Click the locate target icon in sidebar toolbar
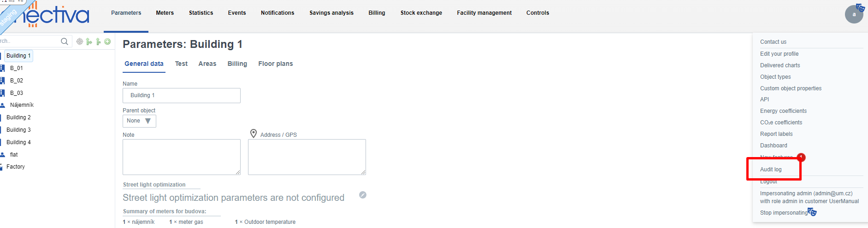The width and height of the screenshot is (868, 228). pos(80,41)
